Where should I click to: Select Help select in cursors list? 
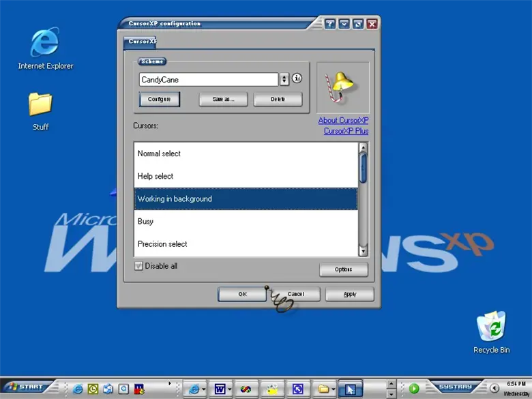[x=246, y=177]
